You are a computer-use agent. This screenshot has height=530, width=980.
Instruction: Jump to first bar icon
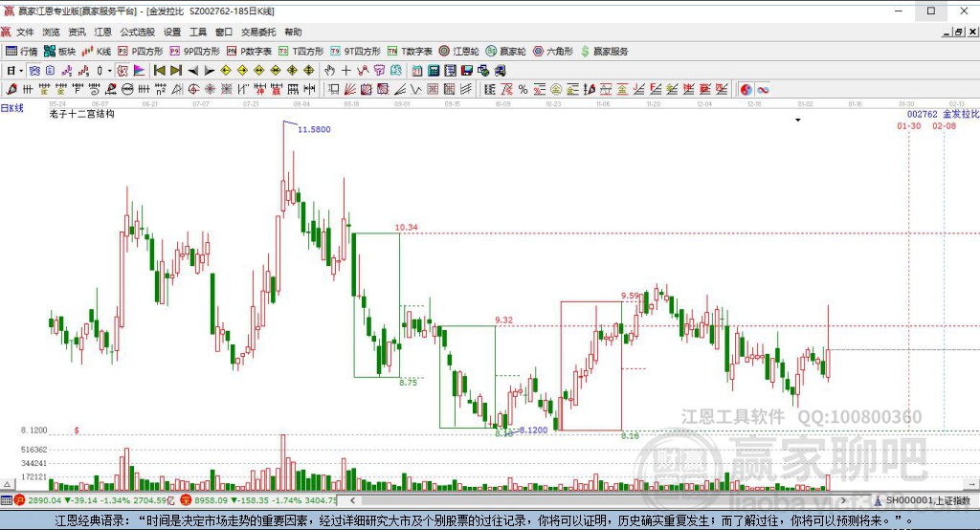click(160, 71)
